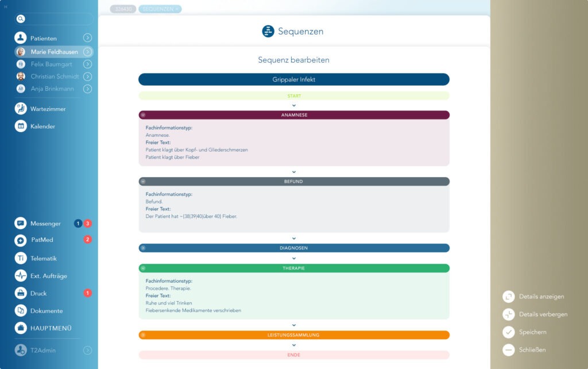This screenshot has width=588, height=369.
Task: Expand the LEISTUNGSSAMMLUNG section
Action: coord(143,335)
